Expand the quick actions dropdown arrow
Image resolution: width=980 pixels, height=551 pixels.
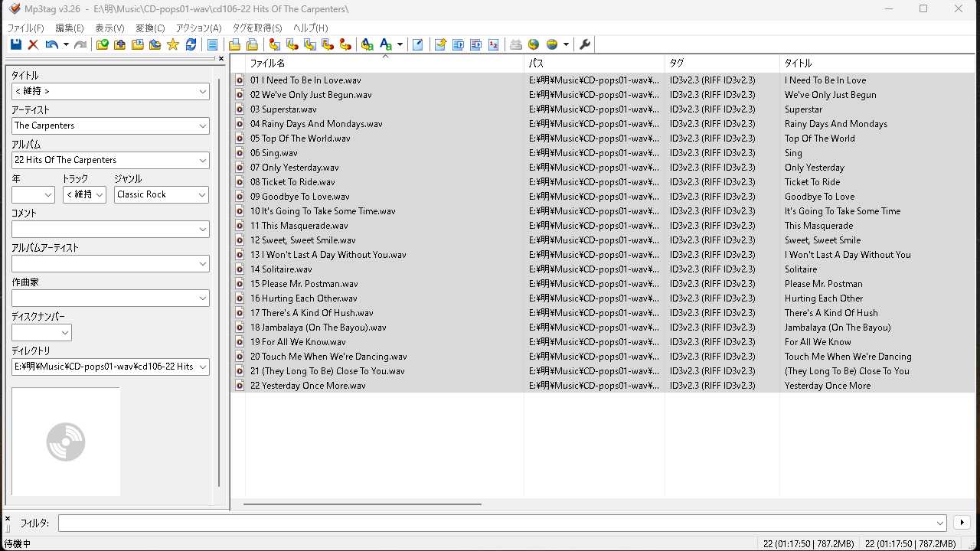[400, 44]
